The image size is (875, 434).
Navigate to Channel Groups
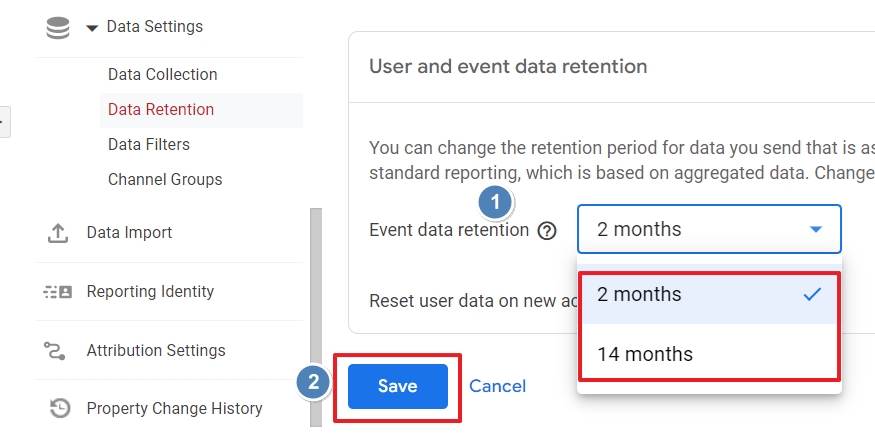(x=165, y=180)
